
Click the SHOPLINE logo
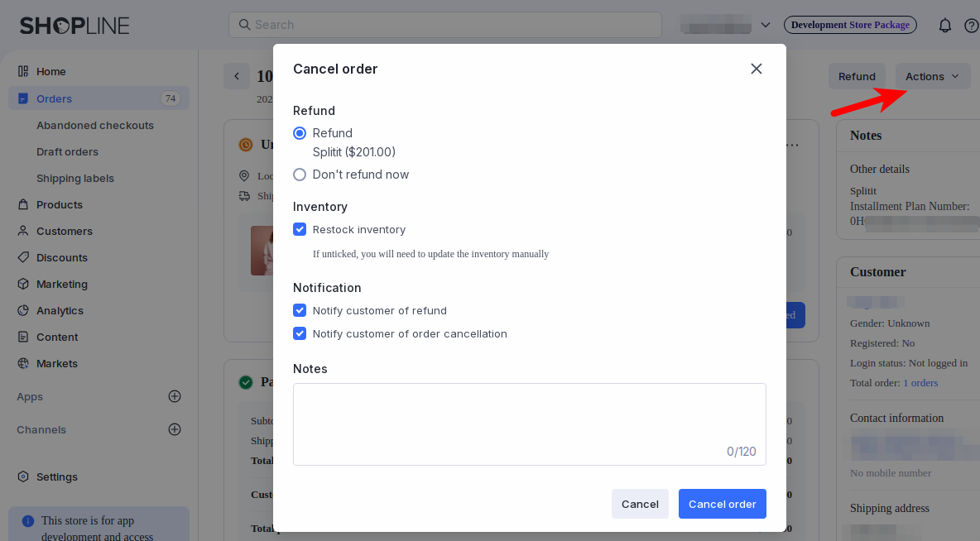74,26
